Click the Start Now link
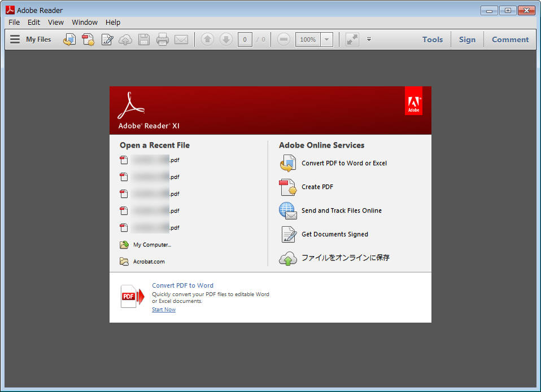541x392 pixels. pyautogui.click(x=164, y=309)
